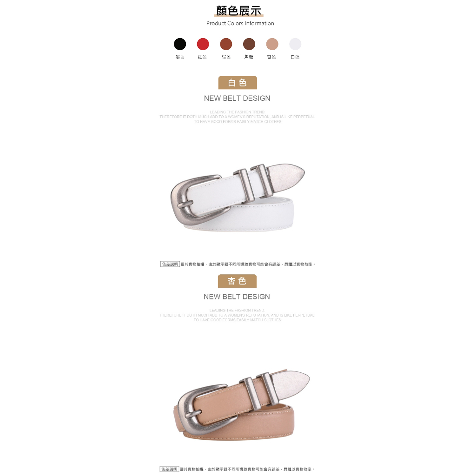This screenshot has width=476, height=476.
Task: Click the silver tip of the apricot belt
Action: coord(291,383)
